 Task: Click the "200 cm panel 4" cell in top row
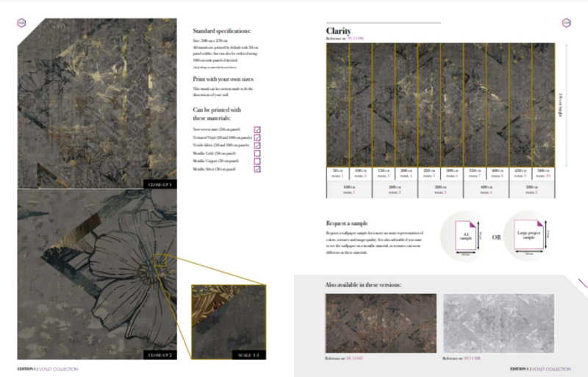[406, 173]
